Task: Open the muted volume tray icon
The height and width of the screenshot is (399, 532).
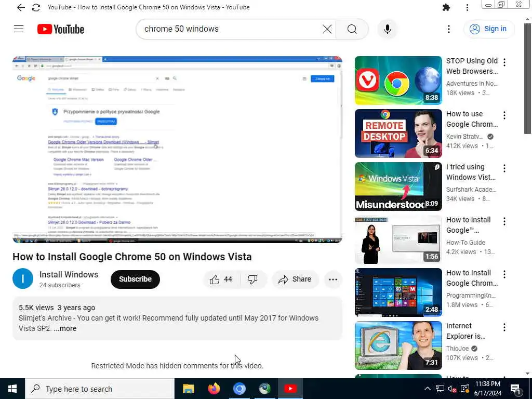Action: tap(452, 389)
